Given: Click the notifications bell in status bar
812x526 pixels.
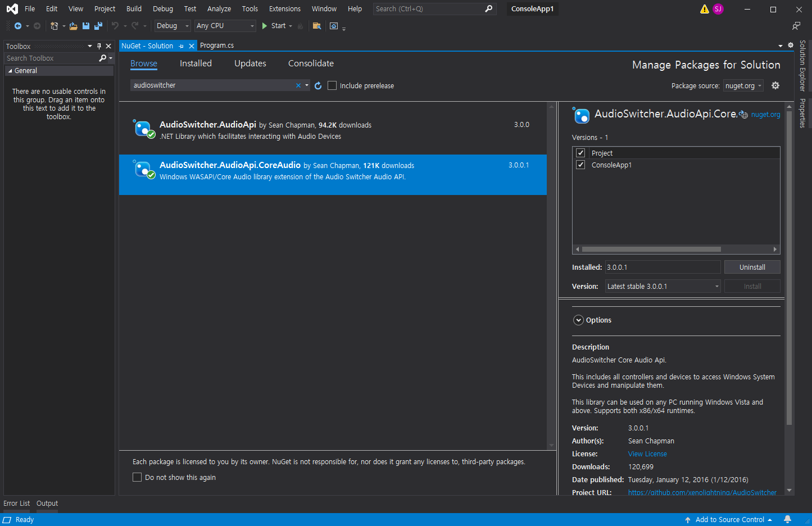Looking at the screenshot, I should coord(787,520).
